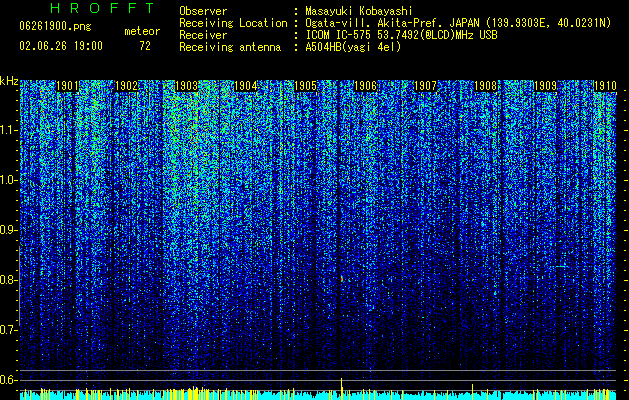Click the 1901 time marker
The image size is (629, 400).
[67, 86]
